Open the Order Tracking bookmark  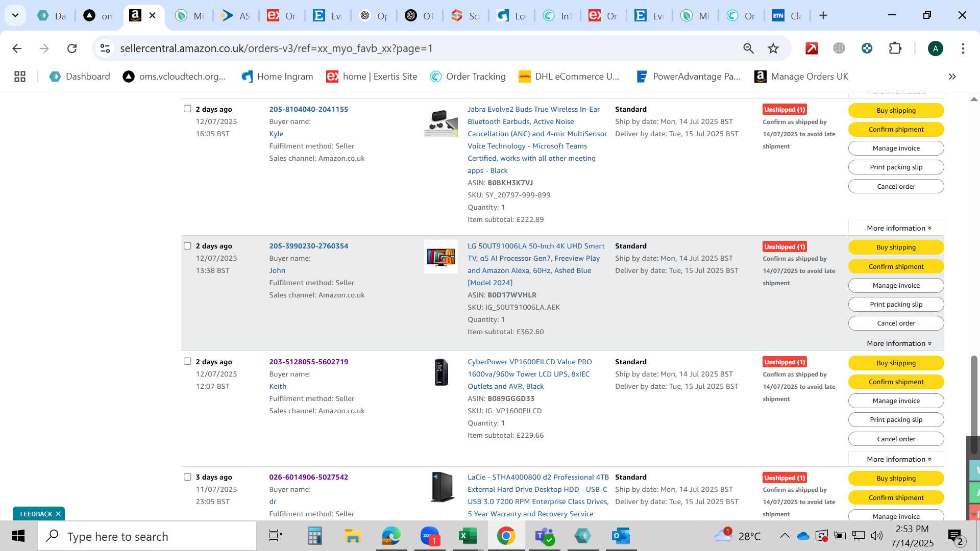tap(468, 77)
